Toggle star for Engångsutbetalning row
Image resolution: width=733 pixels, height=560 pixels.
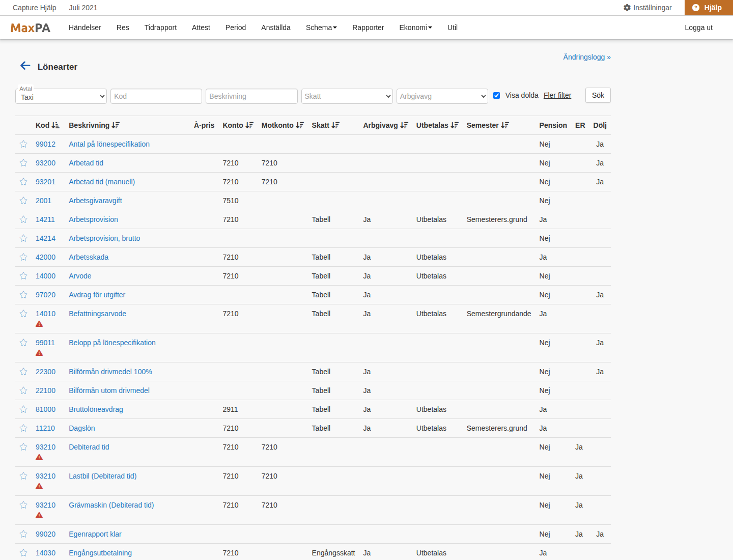[x=23, y=553]
